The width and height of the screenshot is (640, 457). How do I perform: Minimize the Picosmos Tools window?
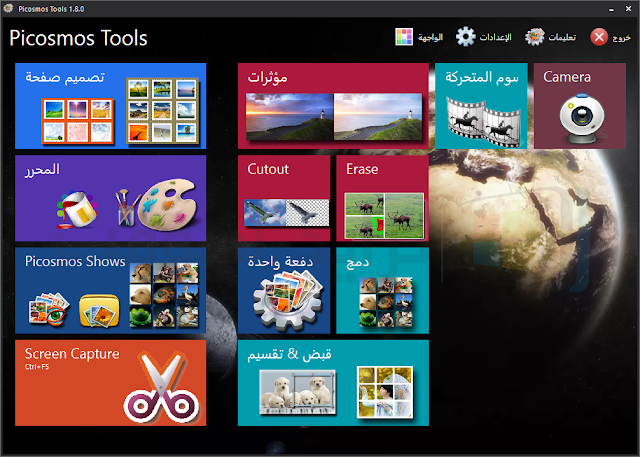(x=611, y=9)
